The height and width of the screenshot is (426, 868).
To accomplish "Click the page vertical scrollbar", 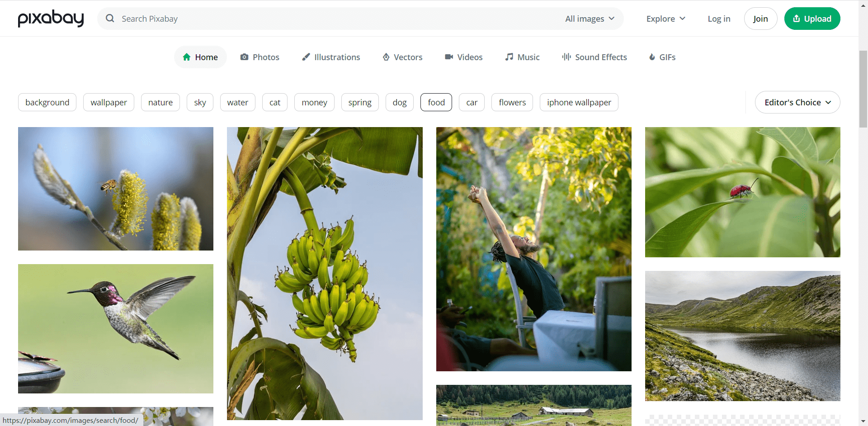I will 863,213.
